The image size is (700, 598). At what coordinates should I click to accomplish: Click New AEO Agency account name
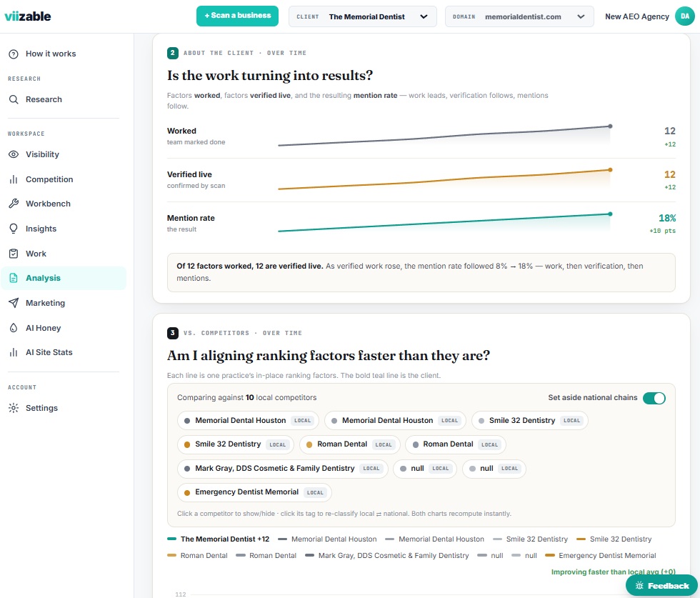[636, 16]
